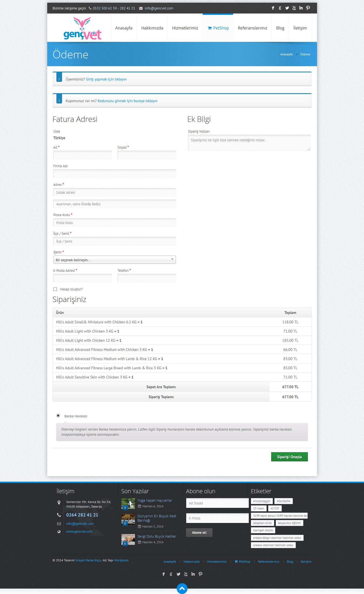364x594 pixels.
Task: Click the Firma Adı input field
Action: coord(114,174)
